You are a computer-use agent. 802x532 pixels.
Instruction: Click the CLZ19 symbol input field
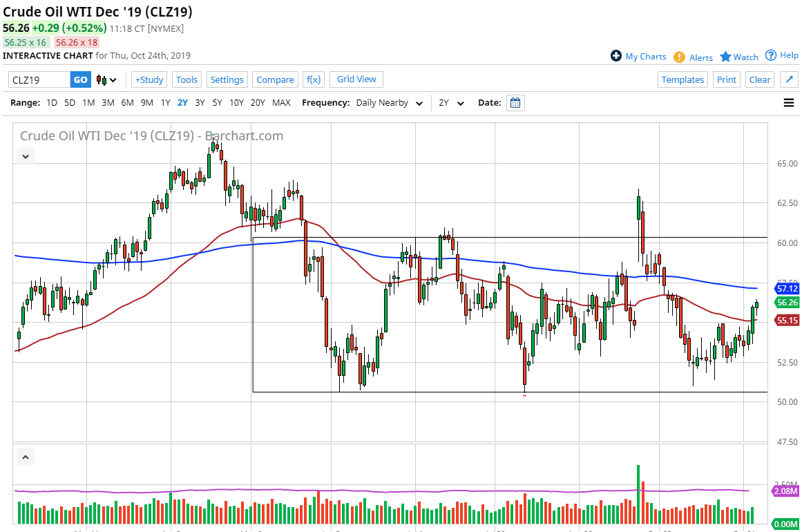point(39,80)
